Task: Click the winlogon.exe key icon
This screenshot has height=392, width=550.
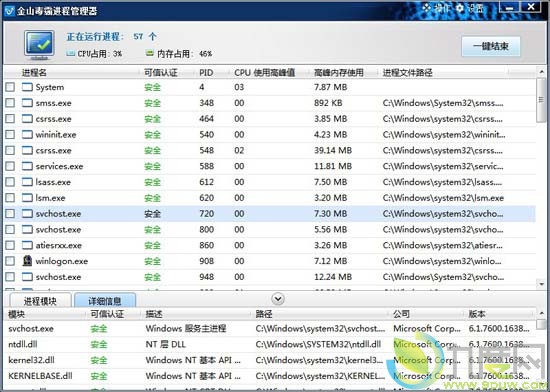Action: [27, 261]
